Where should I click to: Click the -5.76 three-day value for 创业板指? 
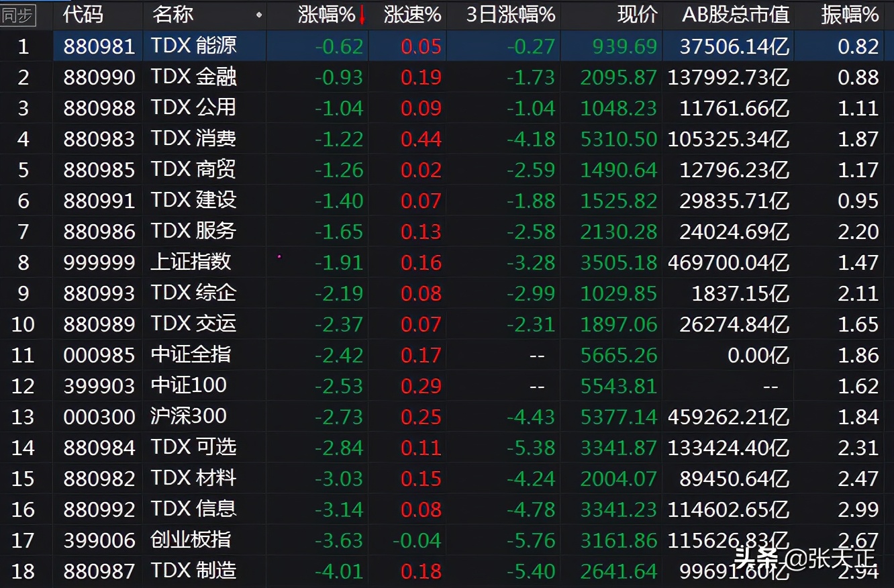(531, 540)
